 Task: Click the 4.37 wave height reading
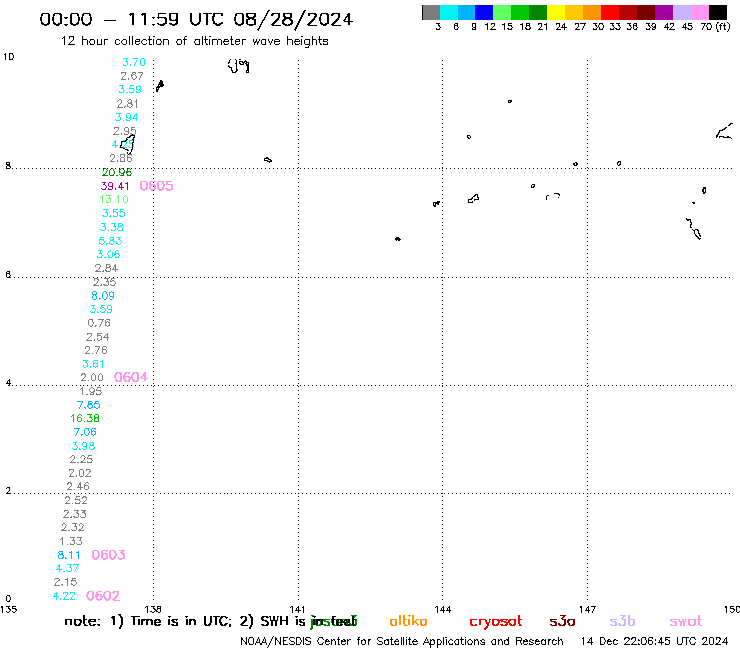click(x=67, y=568)
